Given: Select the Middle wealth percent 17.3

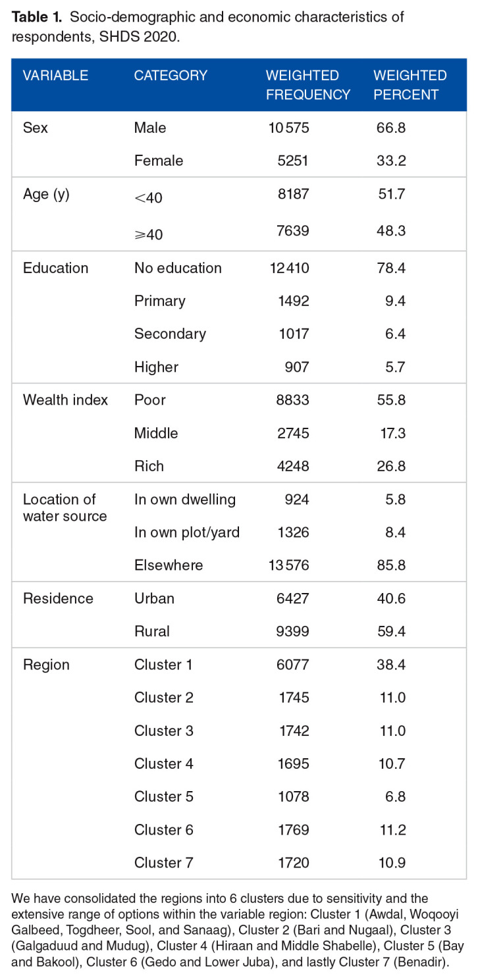Looking at the screenshot, I should point(389,433).
